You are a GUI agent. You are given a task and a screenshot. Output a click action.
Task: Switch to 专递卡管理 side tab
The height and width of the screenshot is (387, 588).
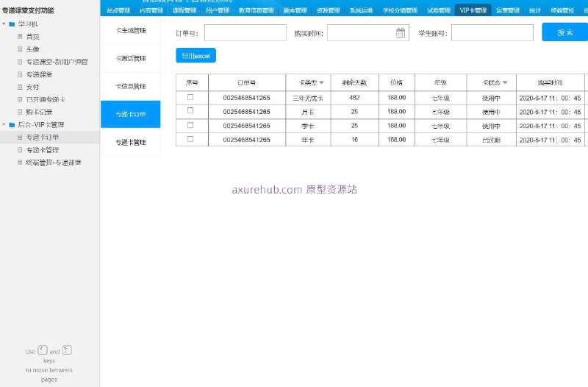131,142
